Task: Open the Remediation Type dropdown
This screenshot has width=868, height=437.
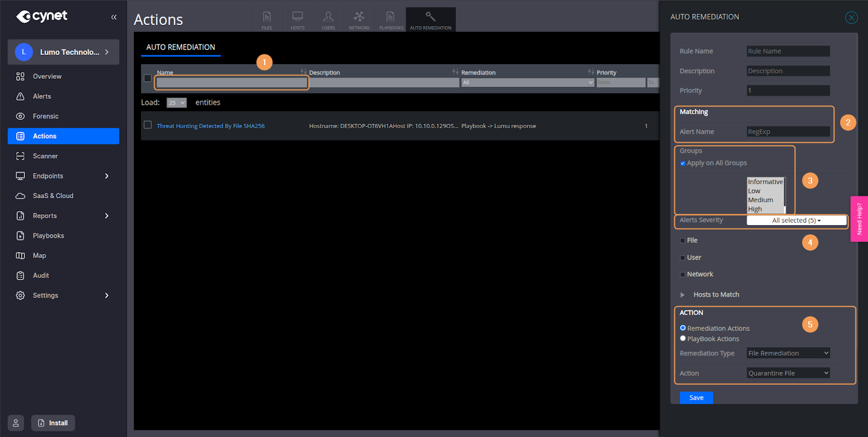Action: coord(788,353)
